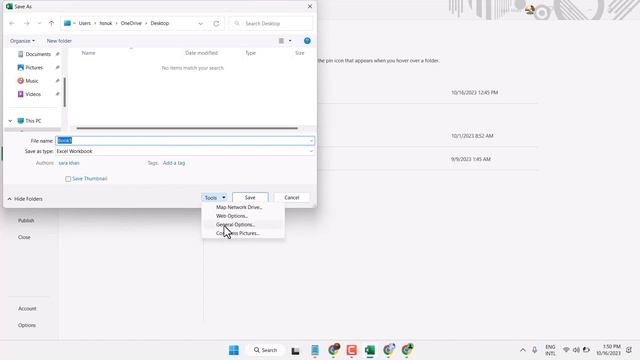Select OneDrive in the address path
Screen dimensions: 640x360
click(x=131, y=23)
